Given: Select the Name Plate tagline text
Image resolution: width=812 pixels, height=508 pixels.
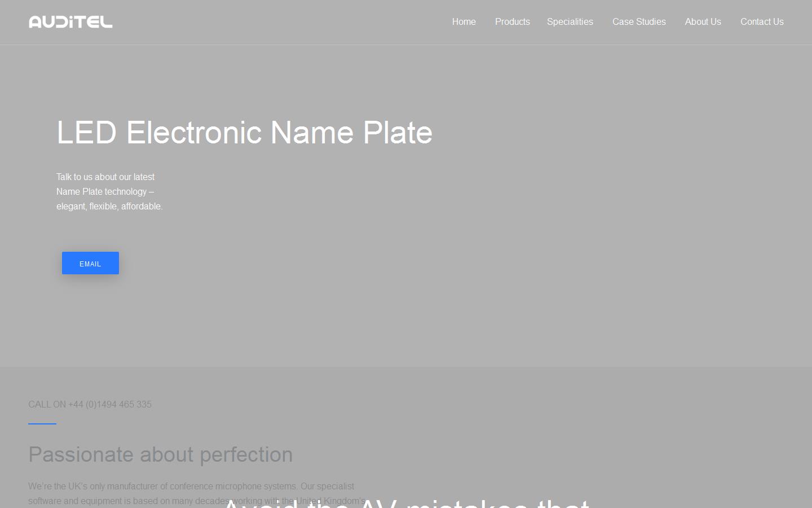Looking at the screenshot, I should (x=109, y=191).
